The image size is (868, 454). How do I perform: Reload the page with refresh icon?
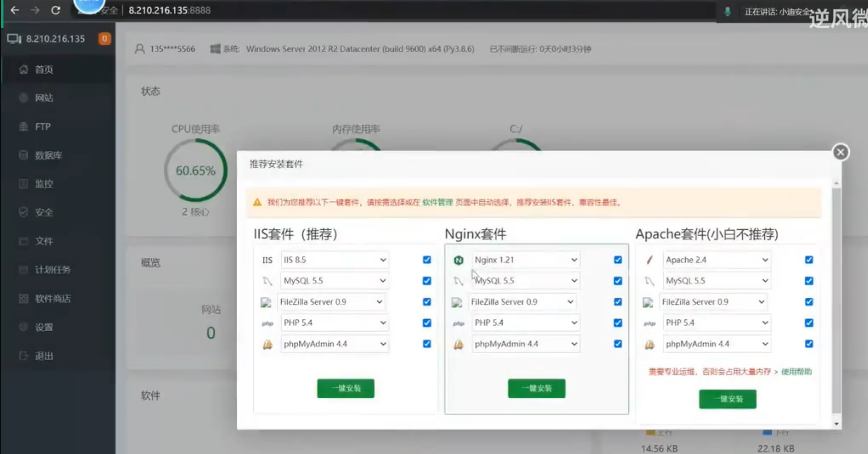click(56, 10)
